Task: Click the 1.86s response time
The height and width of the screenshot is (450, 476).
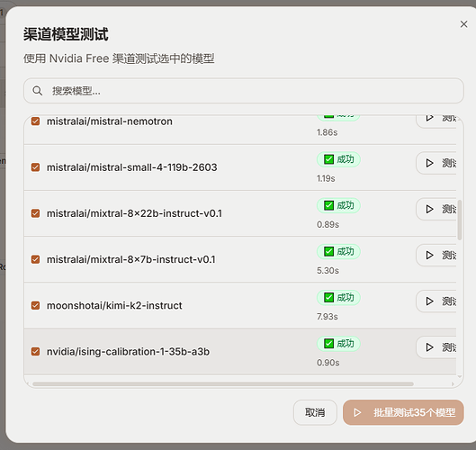Action: (x=327, y=132)
